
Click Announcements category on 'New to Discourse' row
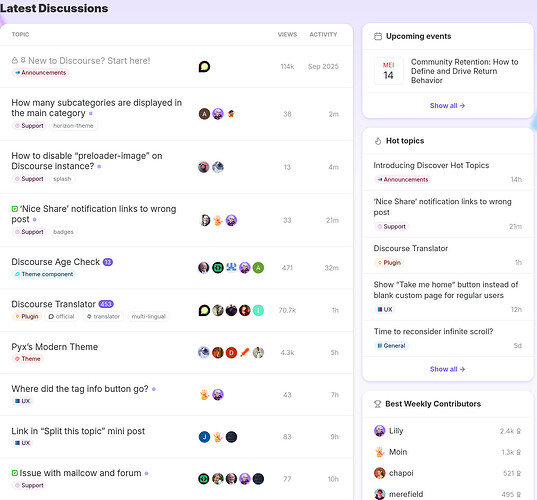(41, 73)
